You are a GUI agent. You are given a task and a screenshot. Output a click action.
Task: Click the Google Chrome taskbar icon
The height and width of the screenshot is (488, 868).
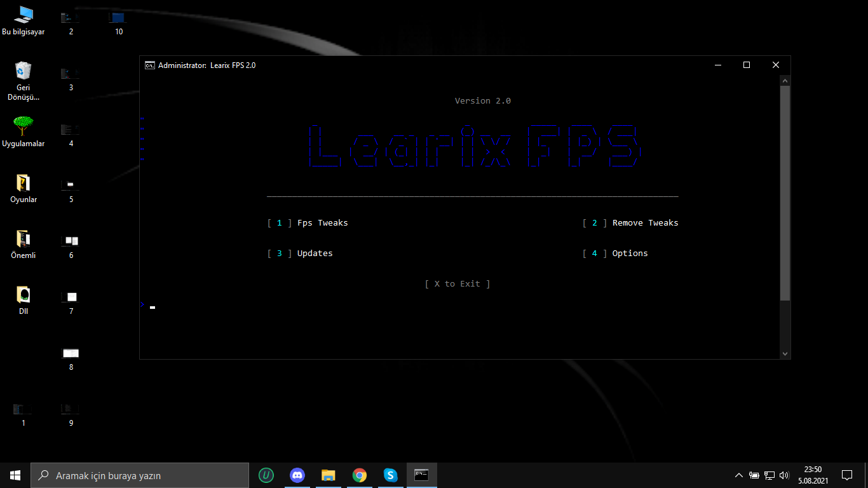(360, 475)
